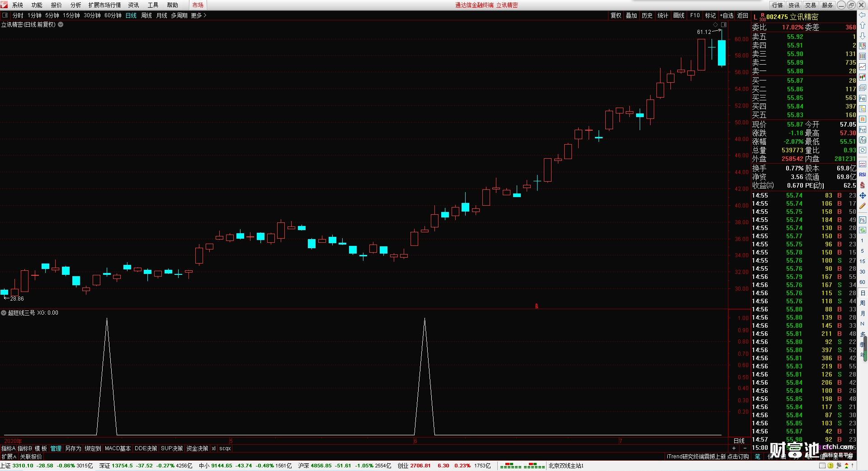The height and width of the screenshot is (471, 868).
Task: Click the Fiz sidebar icon
Action: (x=863, y=130)
